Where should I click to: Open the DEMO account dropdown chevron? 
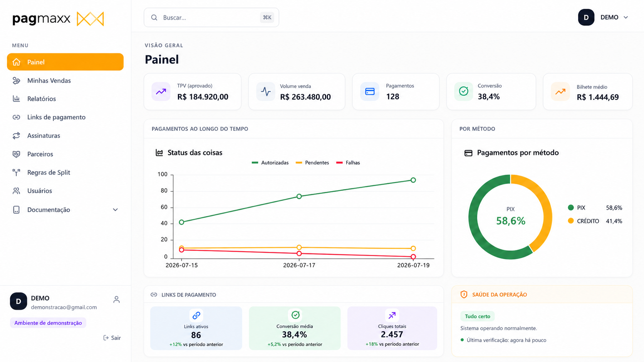pyautogui.click(x=626, y=17)
